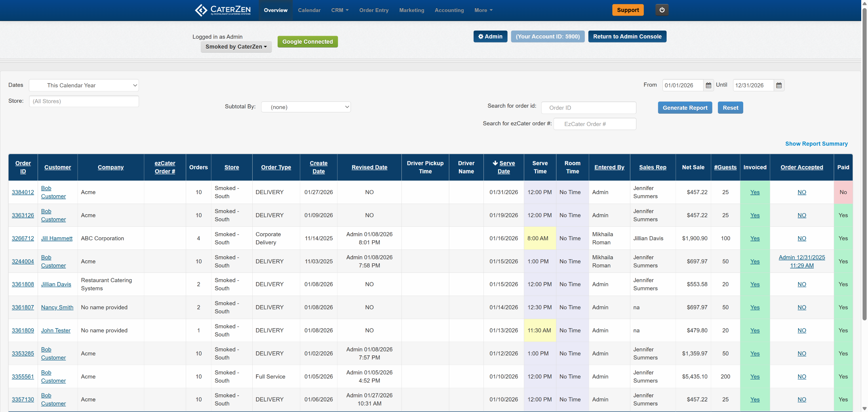Click Generate Report button
Image resolution: width=868 pixels, height=412 pixels.
coord(685,108)
